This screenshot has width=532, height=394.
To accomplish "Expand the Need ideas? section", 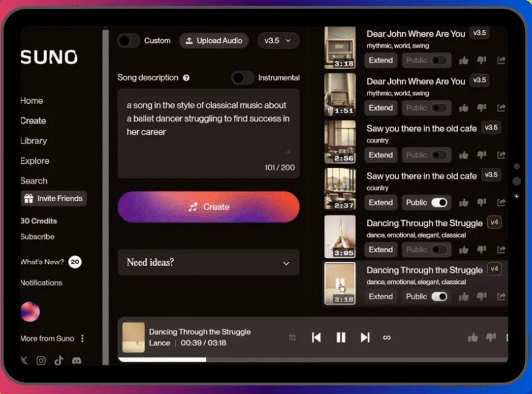I will [x=208, y=262].
